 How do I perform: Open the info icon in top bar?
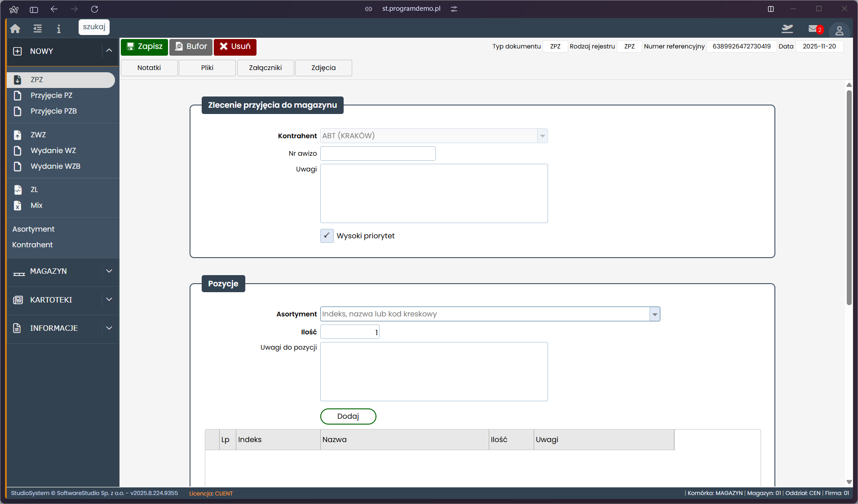click(x=58, y=29)
